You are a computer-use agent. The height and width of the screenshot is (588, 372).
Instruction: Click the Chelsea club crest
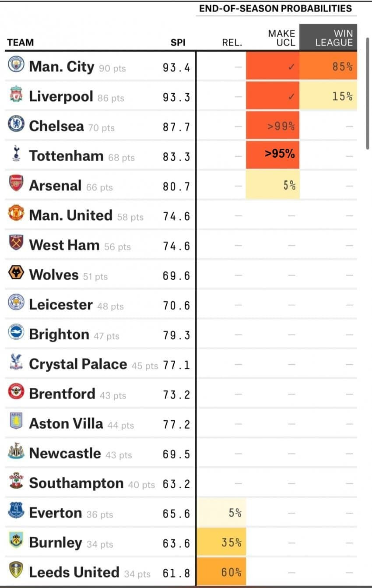[x=16, y=125]
